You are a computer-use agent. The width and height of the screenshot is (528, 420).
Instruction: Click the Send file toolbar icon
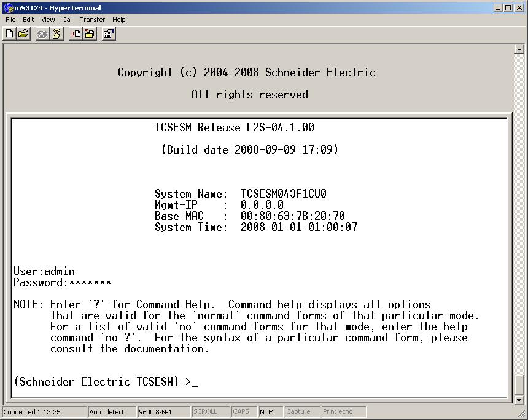(x=75, y=34)
